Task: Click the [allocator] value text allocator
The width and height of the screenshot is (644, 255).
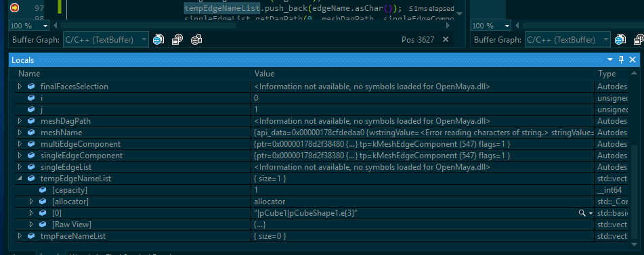Action: tap(270, 202)
